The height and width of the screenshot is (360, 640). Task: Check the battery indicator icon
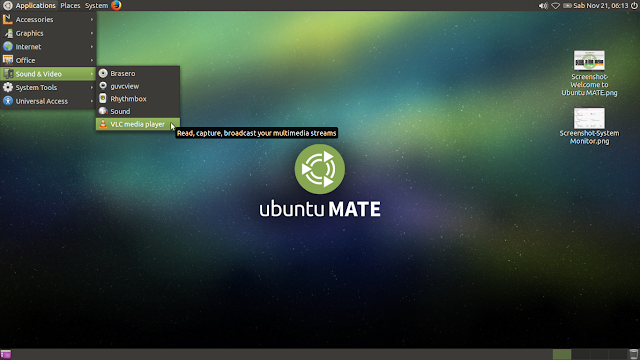567,6
